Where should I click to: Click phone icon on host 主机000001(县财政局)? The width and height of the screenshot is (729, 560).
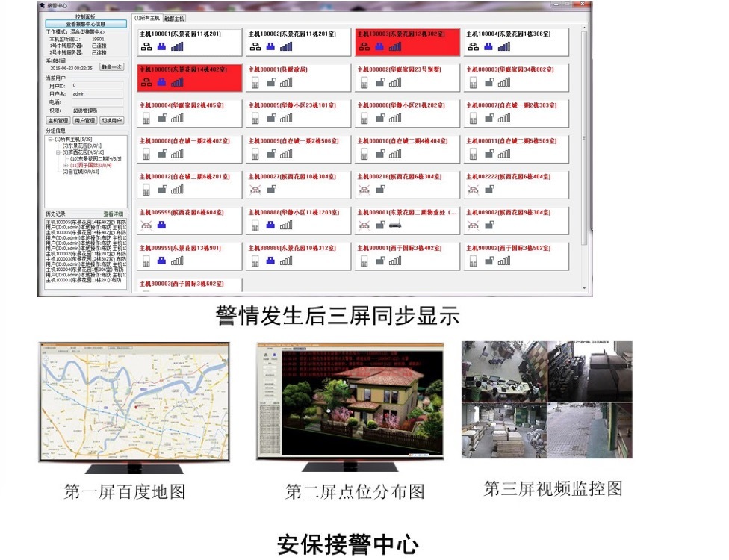(x=255, y=82)
